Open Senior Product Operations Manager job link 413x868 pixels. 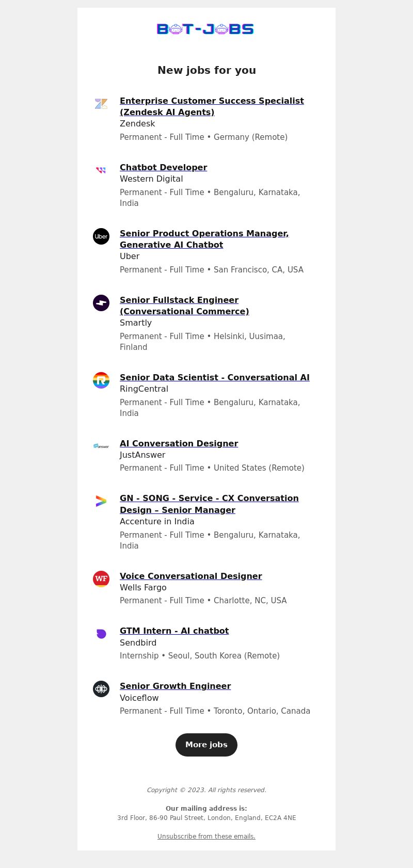coord(204,239)
